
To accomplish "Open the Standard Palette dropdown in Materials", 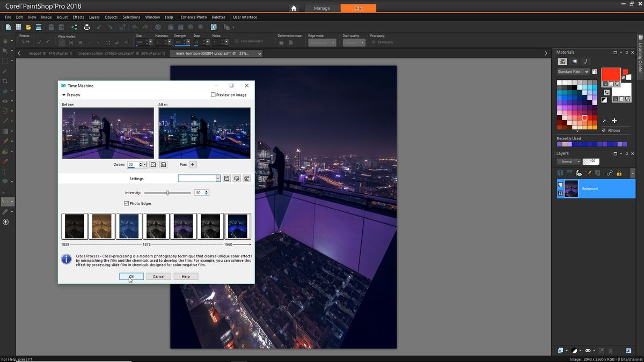I will [x=588, y=71].
